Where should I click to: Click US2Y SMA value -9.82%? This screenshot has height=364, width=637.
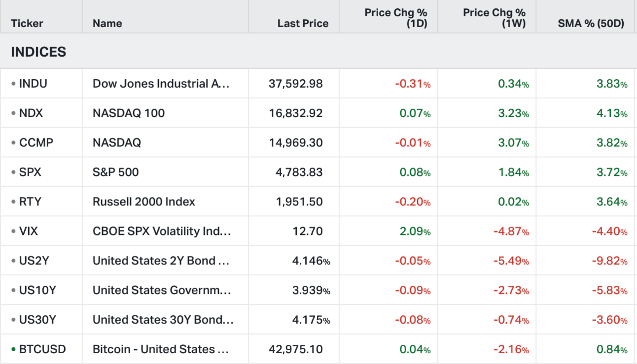tap(609, 261)
